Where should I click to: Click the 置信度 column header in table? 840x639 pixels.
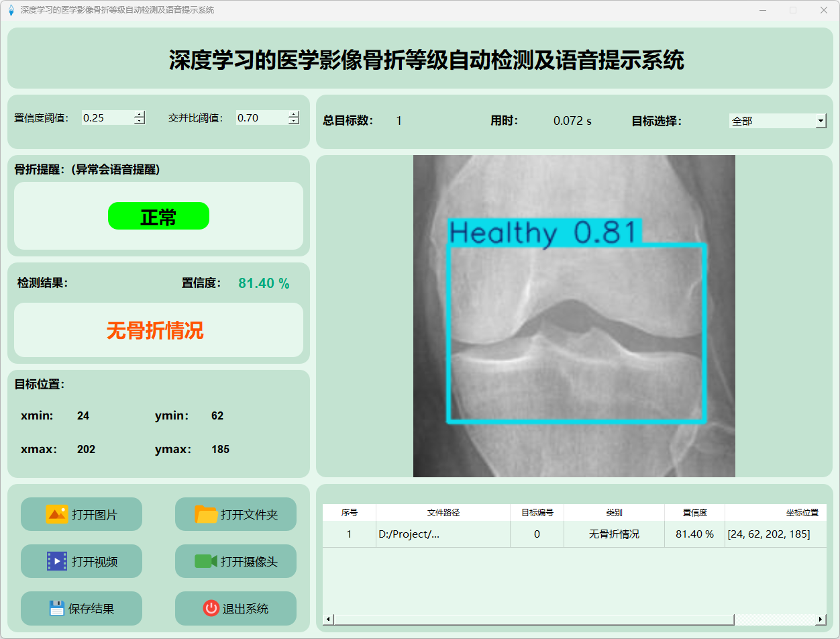(694, 512)
